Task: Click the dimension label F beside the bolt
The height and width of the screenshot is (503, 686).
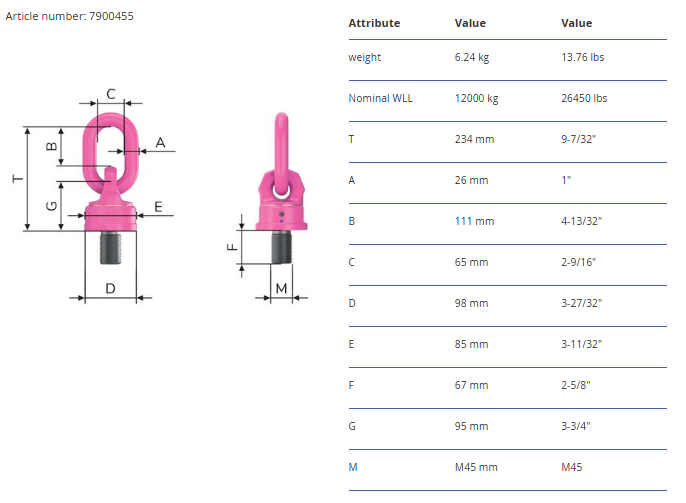Action: click(x=232, y=247)
